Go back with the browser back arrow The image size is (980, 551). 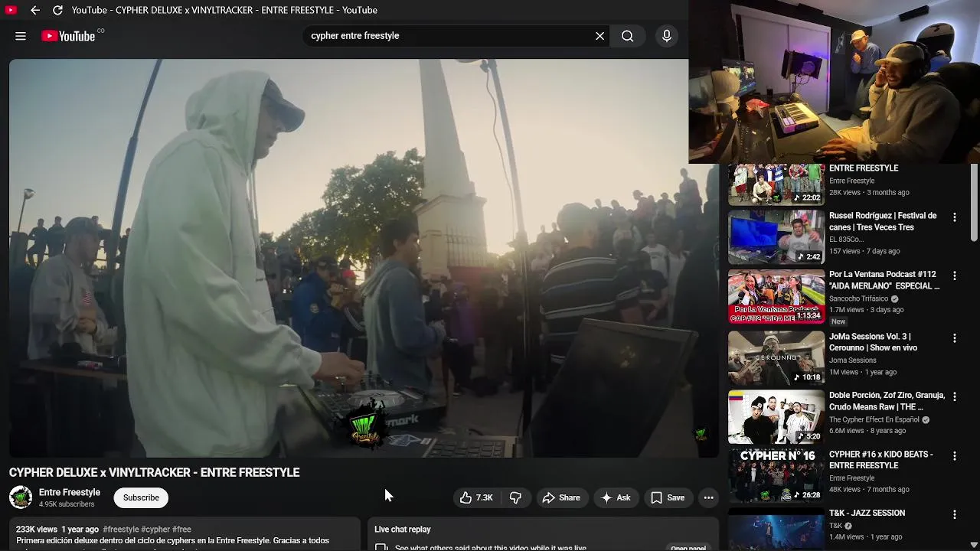point(34,10)
